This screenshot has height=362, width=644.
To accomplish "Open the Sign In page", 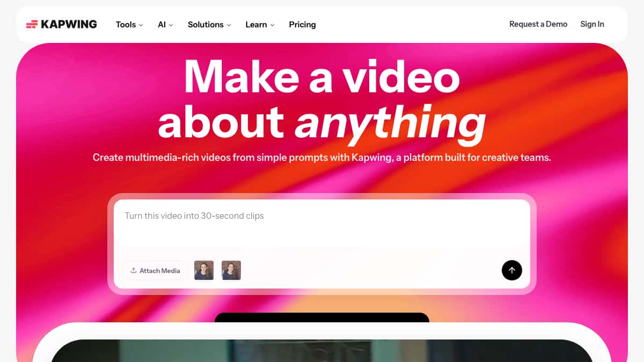I will click(592, 24).
